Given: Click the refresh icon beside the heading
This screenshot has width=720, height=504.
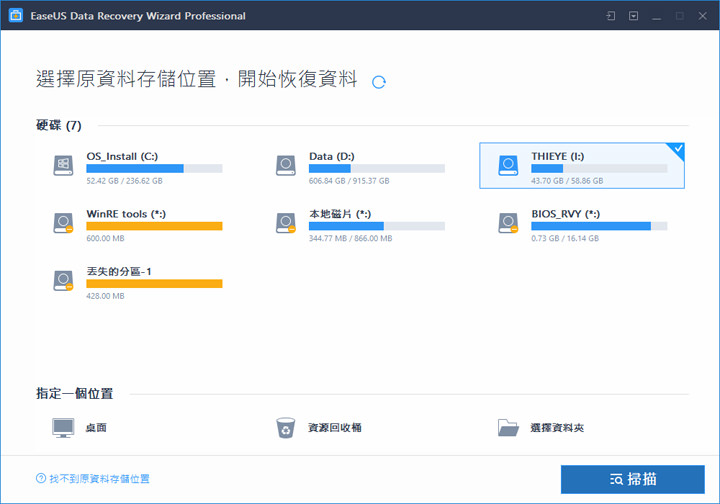Looking at the screenshot, I should pos(379,82).
